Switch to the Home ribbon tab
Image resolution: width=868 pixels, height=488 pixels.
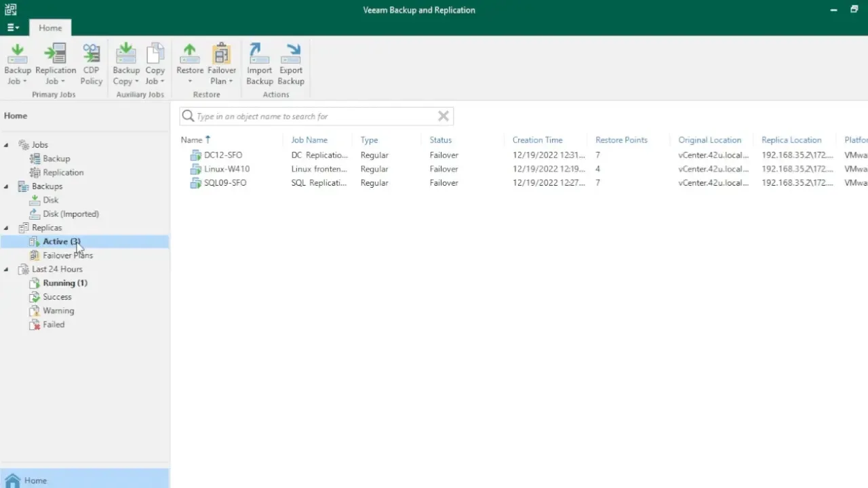(50, 28)
